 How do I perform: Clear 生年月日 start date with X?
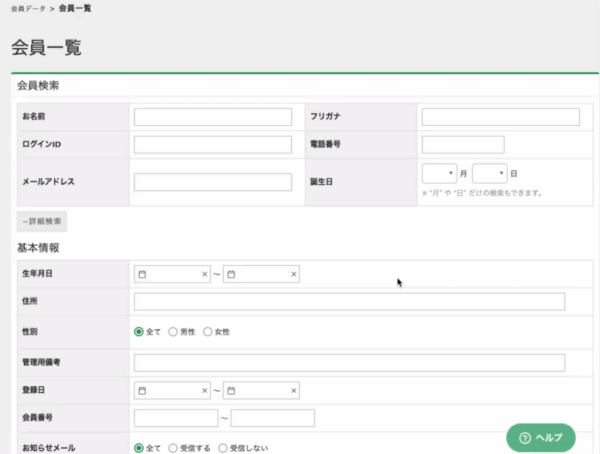(x=205, y=274)
